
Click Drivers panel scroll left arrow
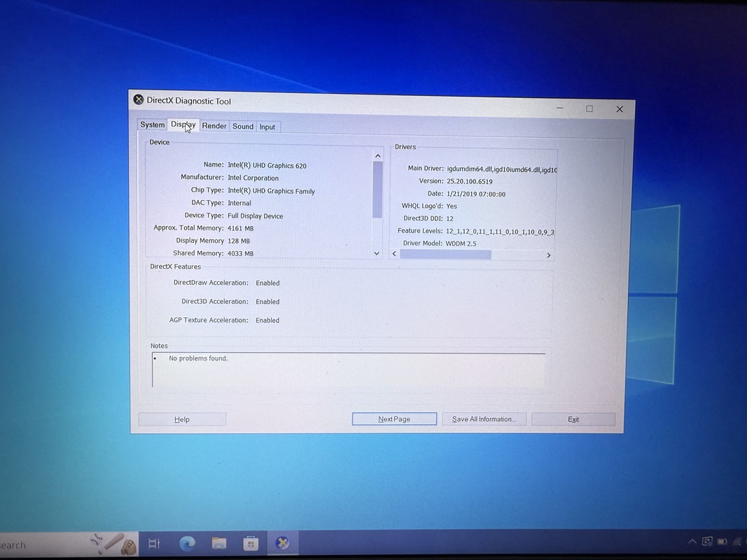point(394,254)
